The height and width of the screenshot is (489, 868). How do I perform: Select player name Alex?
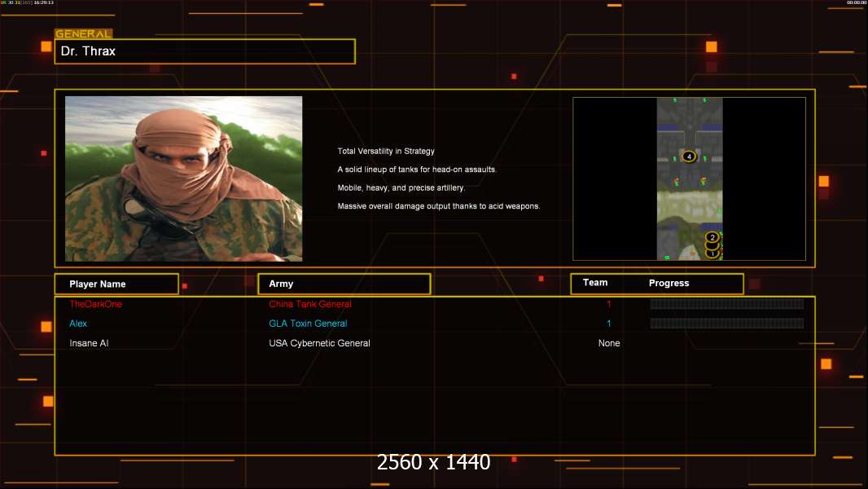tap(78, 324)
